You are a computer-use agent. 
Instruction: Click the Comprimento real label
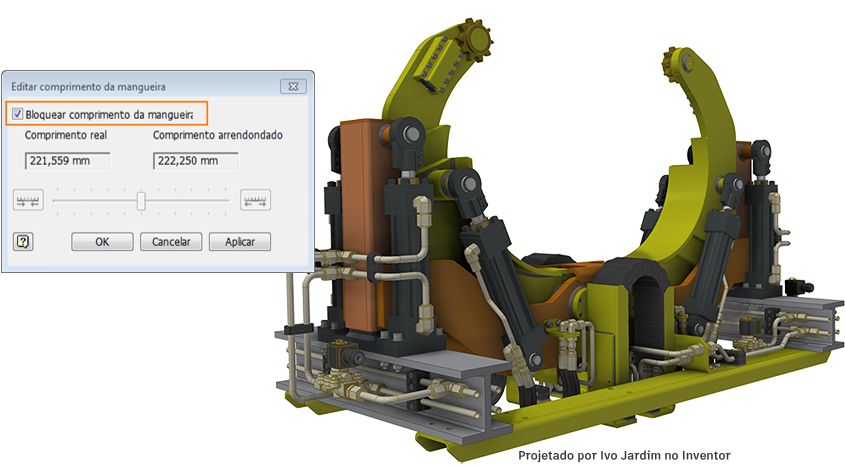pyautogui.click(x=66, y=135)
